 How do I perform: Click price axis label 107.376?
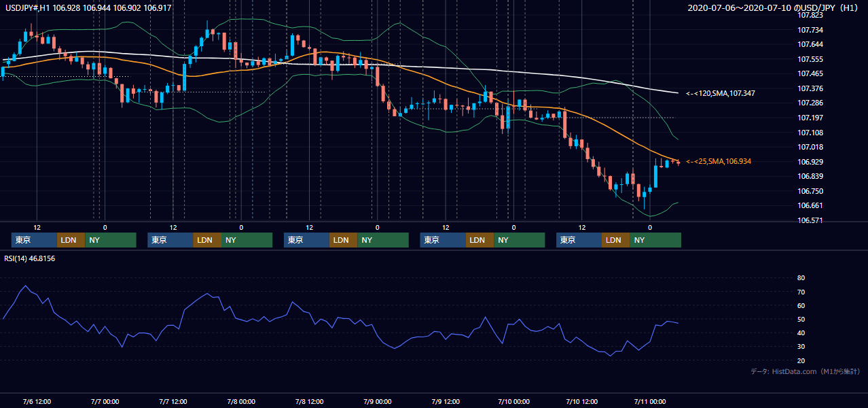[810, 88]
